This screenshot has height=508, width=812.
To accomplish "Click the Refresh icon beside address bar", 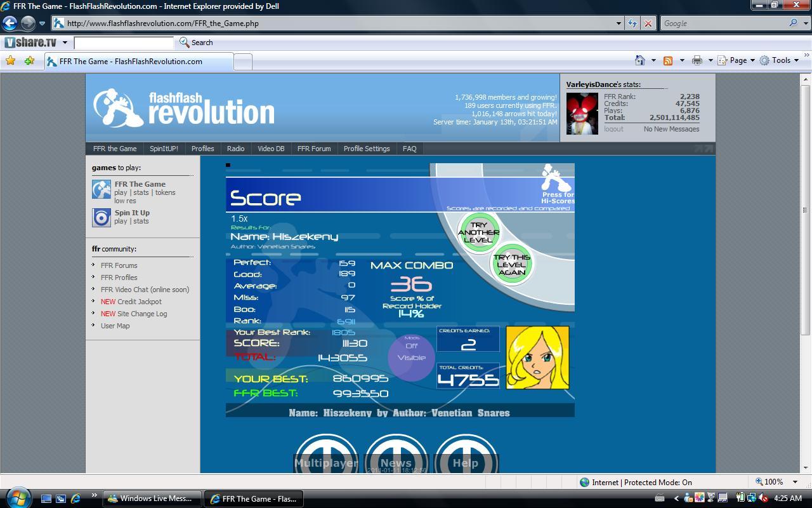I will pyautogui.click(x=632, y=23).
